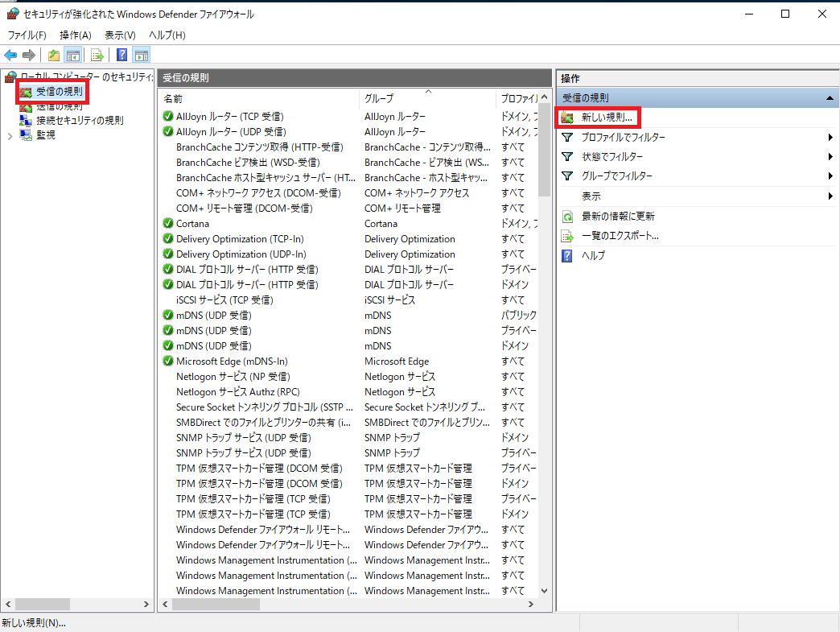840x632 pixels.
Task: Click the 新しい規則 brick wall icon
Action: tap(567, 118)
